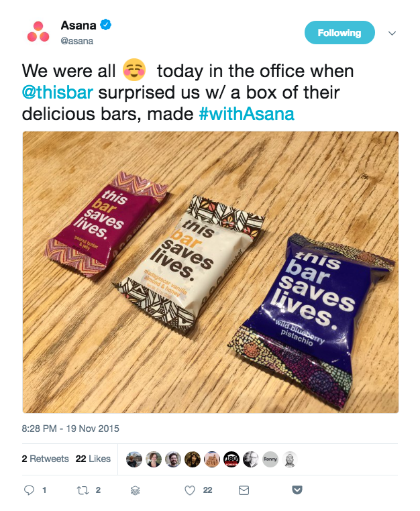The height and width of the screenshot is (511, 420).
Task: Click the first liker avatar in the row
Action: (x=134, y=459)
